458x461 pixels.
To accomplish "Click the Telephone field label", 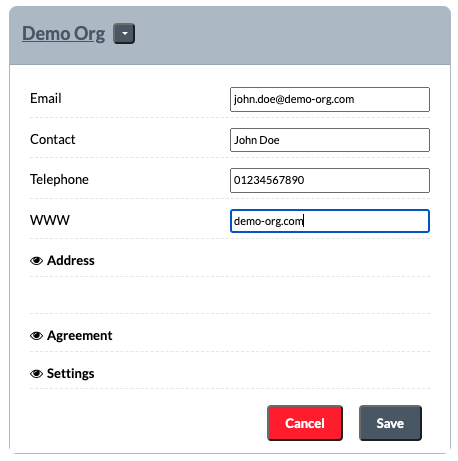I will pos(59,180).
